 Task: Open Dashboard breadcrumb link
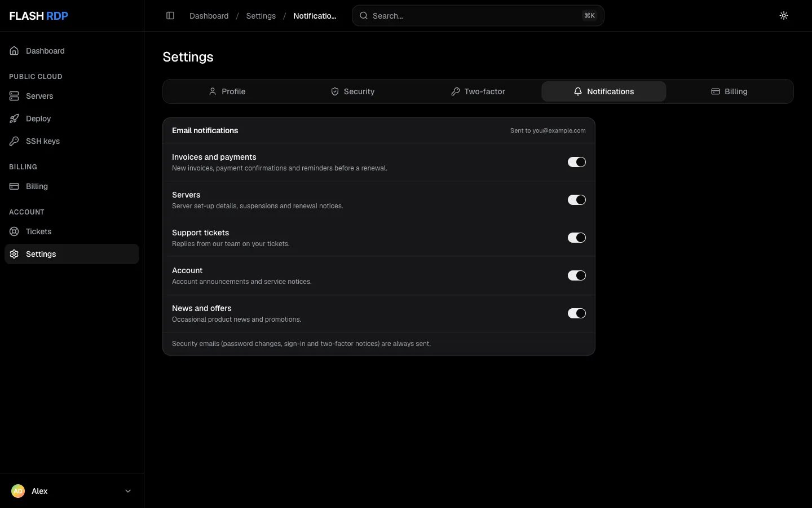[x=209, y=16]
